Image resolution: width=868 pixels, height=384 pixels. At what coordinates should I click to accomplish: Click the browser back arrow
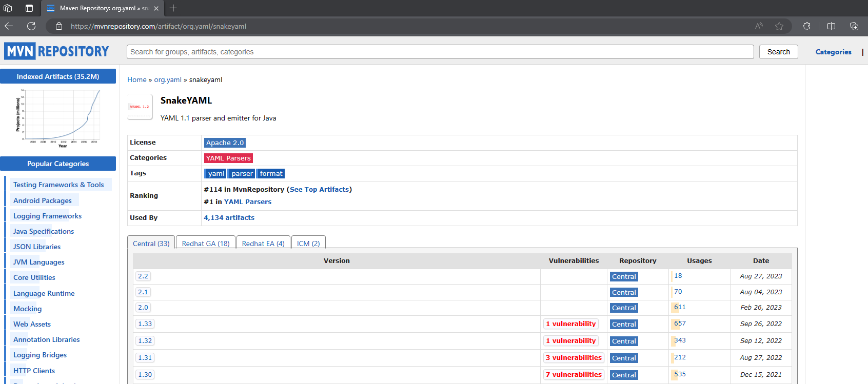[x=9, y=26]
